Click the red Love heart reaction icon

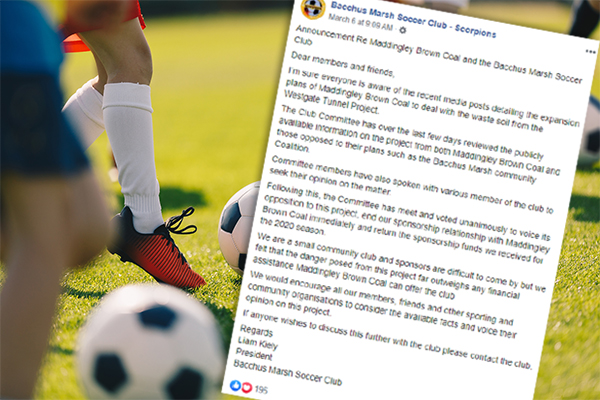click(x=247, y=388)
